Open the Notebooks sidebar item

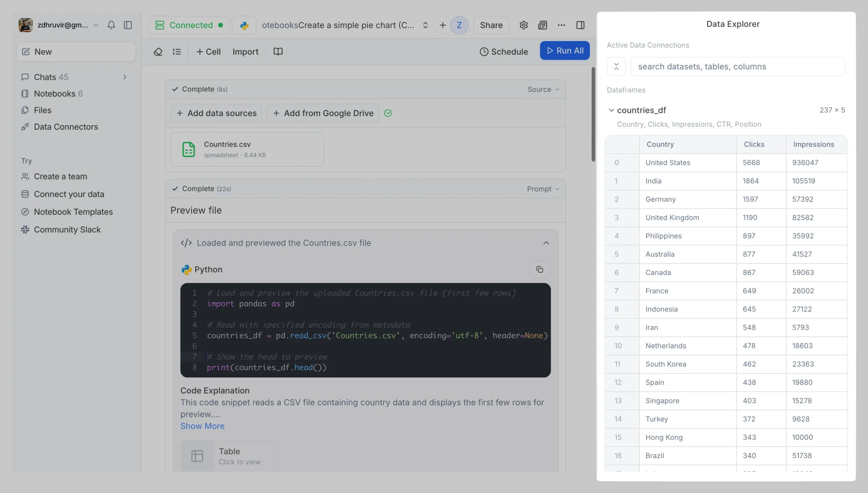click(55, 94)
